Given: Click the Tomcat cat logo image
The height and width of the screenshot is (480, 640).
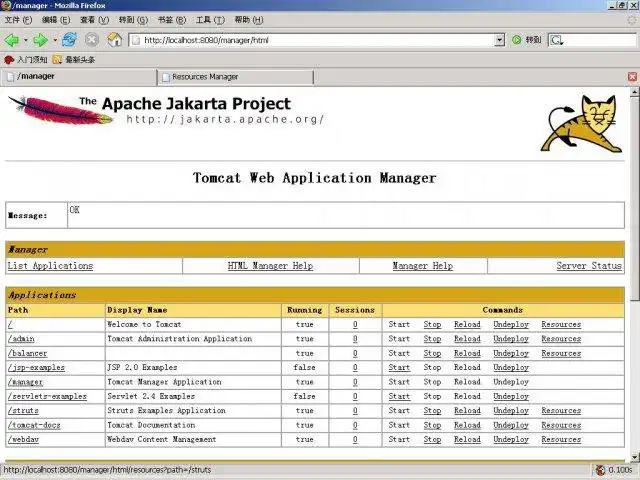Looking at the screenshot, I should (582, 124).
